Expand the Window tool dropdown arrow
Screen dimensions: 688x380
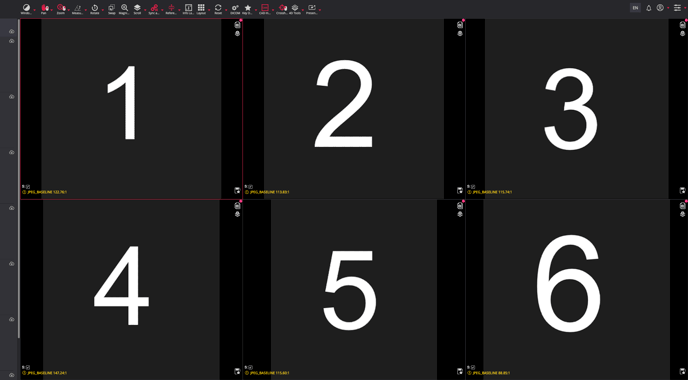(34, 9)
